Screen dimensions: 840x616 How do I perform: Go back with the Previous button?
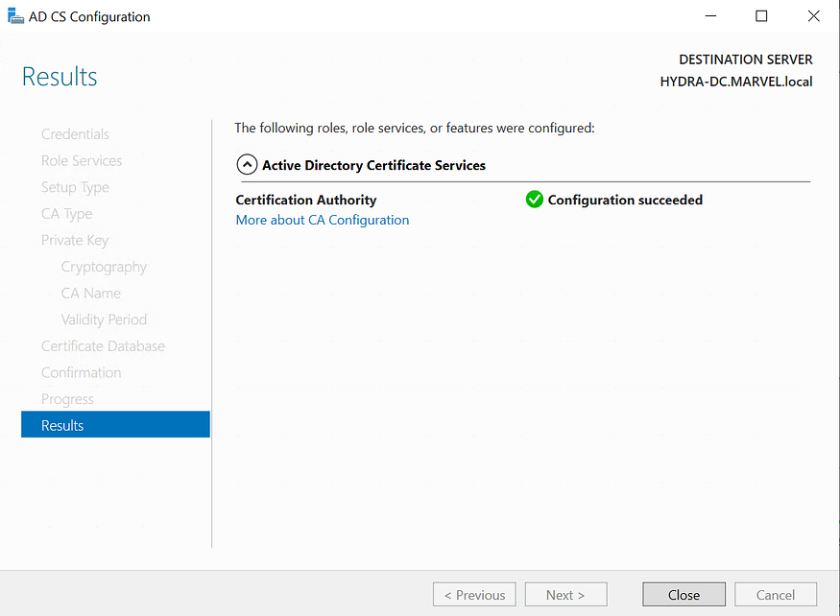click(x=474, y=594)
